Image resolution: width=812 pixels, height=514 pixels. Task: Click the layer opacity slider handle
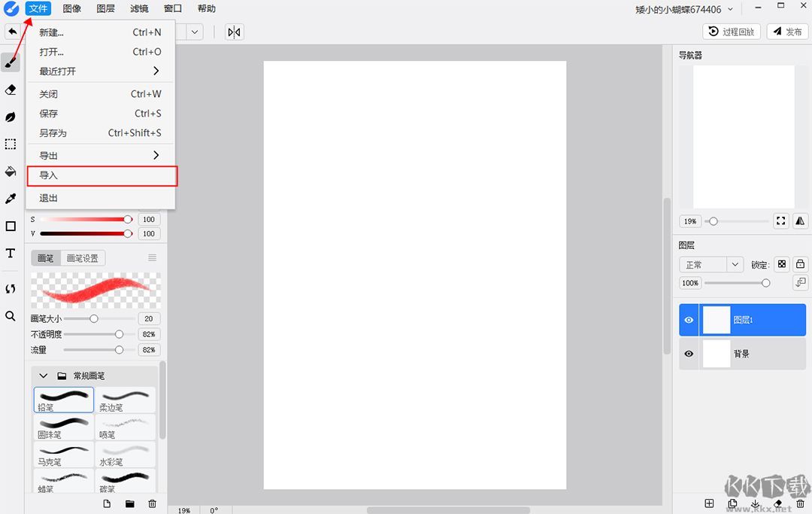tap(765, 283)
